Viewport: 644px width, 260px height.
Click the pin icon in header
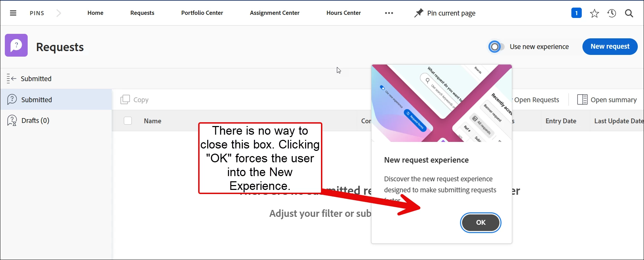click(x=418, y=13)
